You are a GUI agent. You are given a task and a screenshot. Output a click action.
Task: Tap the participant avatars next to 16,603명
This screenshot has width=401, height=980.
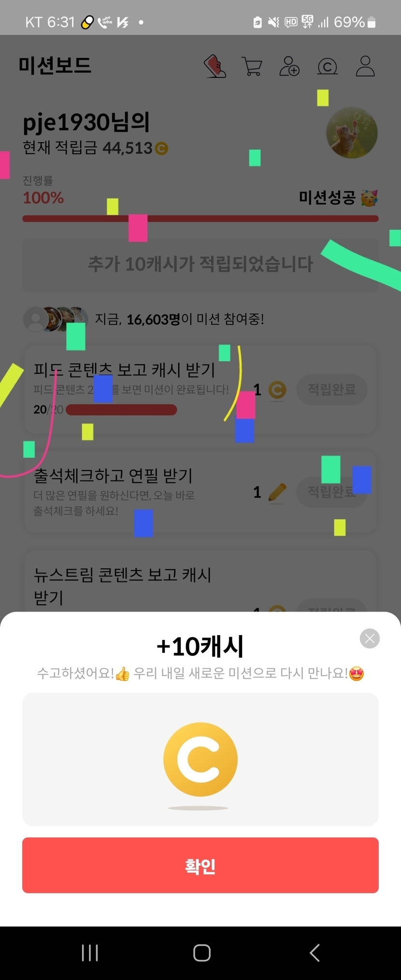(56, 319)
